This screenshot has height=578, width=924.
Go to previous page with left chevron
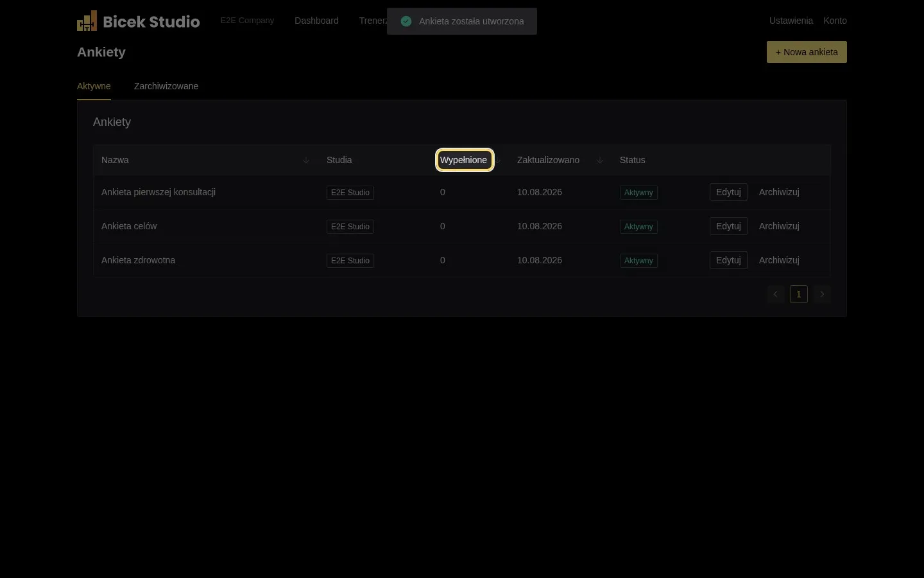775,294
